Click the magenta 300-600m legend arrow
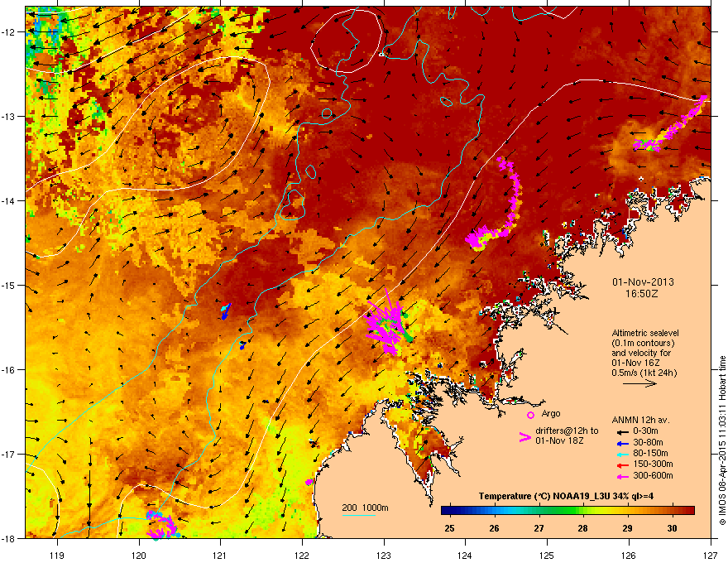Screen dimensions: 728x563 (x=623, y=476)
